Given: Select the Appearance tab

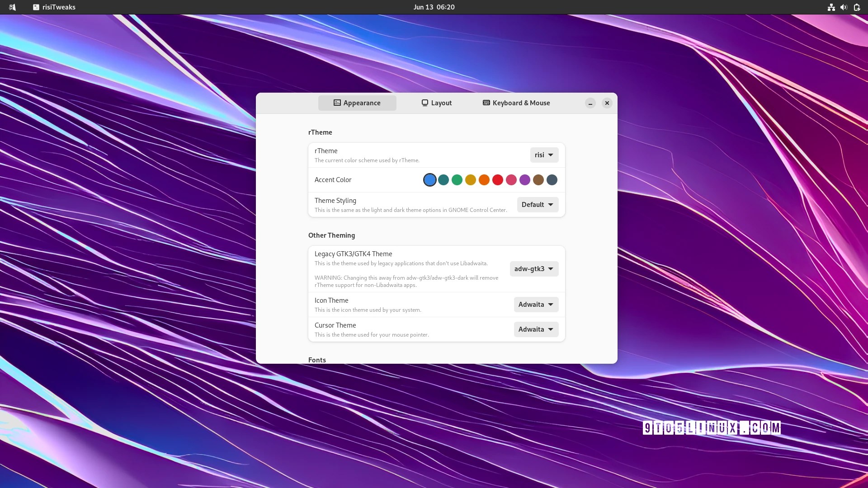Looking at the screenshot, I should click(357, 103).
